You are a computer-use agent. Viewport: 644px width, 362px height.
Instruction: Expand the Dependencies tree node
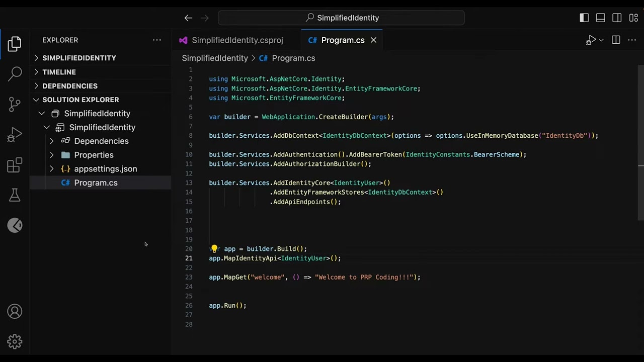click(51, 141)
